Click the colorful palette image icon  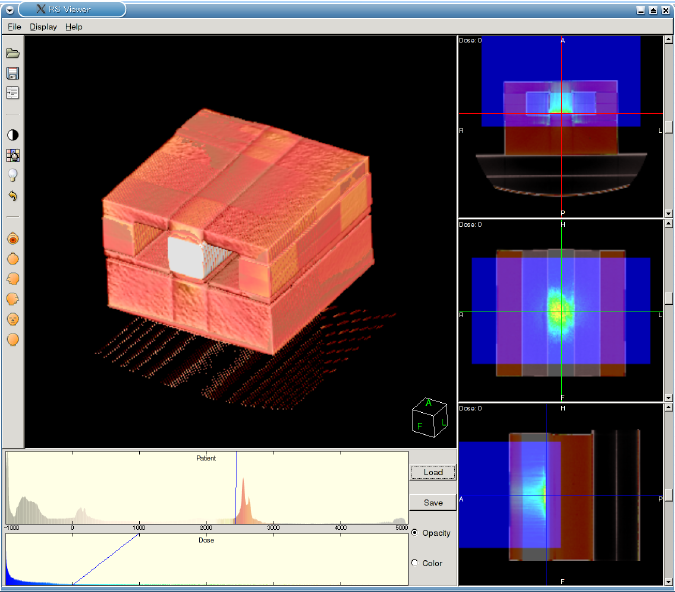click(x=13, y=155)
